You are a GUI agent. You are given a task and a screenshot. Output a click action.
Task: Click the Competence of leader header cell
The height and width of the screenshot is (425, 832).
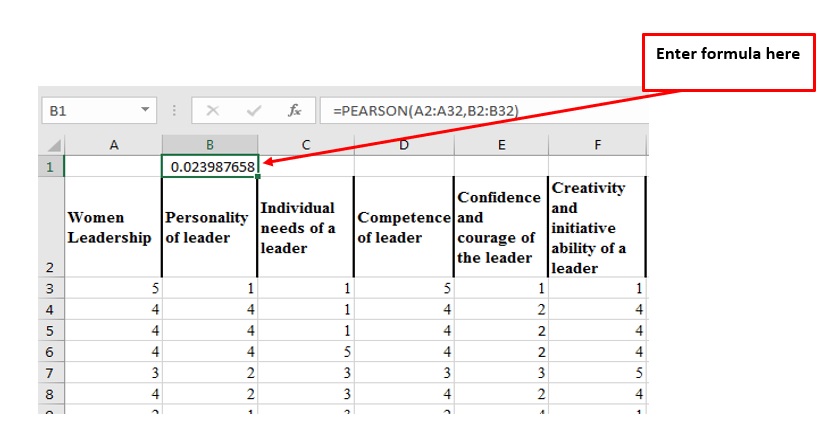point(404,227)
